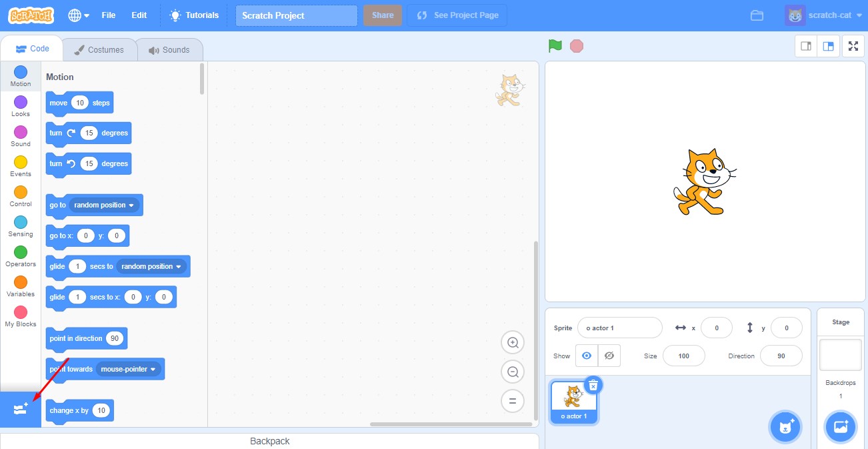
Task: Click the Choose a Backdrop button
Action: 840,427
